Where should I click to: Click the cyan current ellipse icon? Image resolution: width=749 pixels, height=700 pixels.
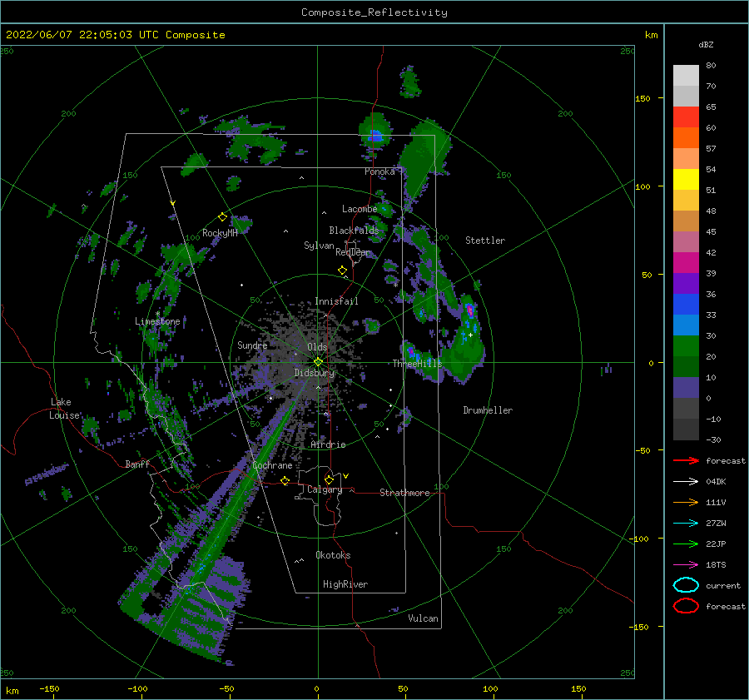(x=686, y=585)
